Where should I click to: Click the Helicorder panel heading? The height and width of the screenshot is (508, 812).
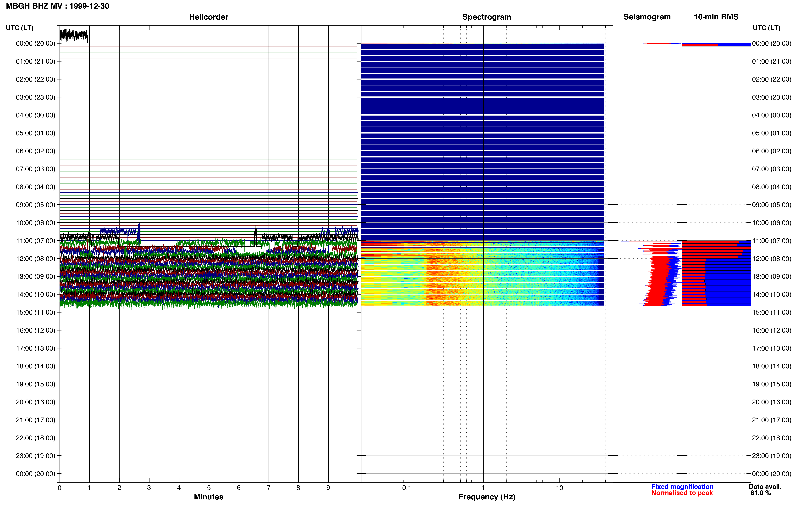click(209, 17)
